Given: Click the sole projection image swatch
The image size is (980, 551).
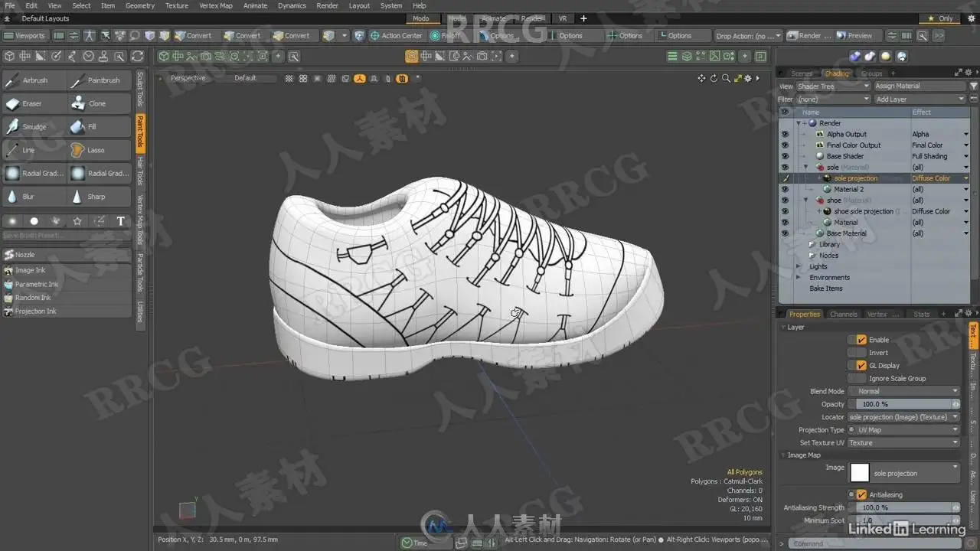Looking at the screenshot, I should [859, 473].
